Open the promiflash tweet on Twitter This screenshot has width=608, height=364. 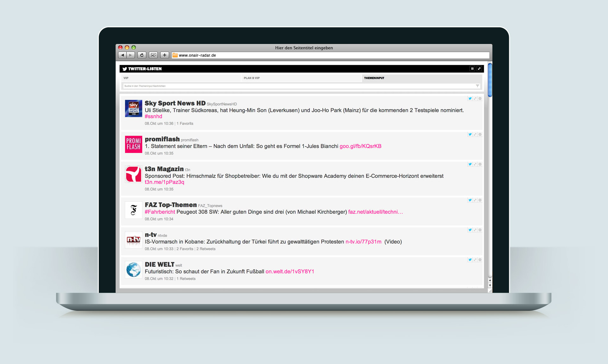(470, 135)
